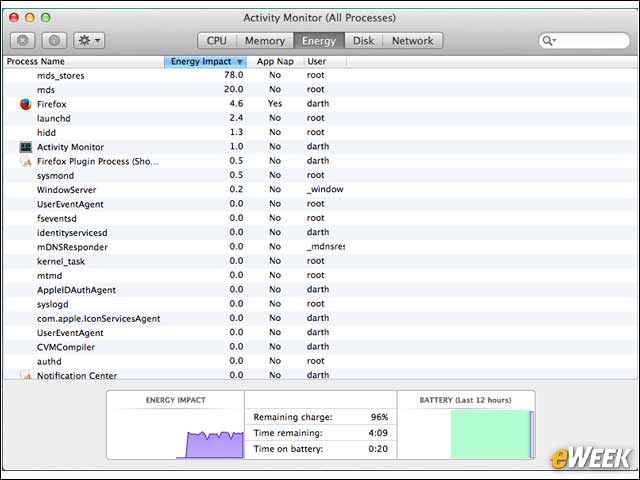Select the mDNSResponder process row
This screenshot has height=480, width=640.
[320, 247]
